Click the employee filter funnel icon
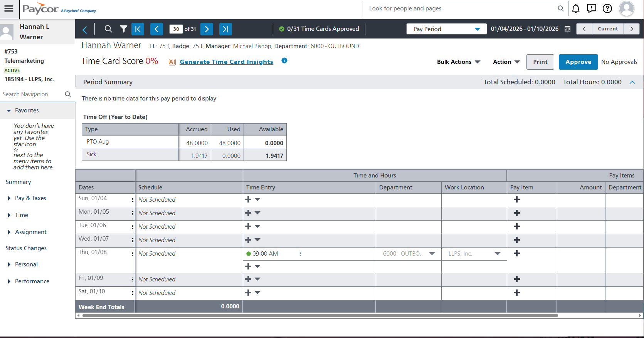This screenshot has width=644, height=338. 123,29
